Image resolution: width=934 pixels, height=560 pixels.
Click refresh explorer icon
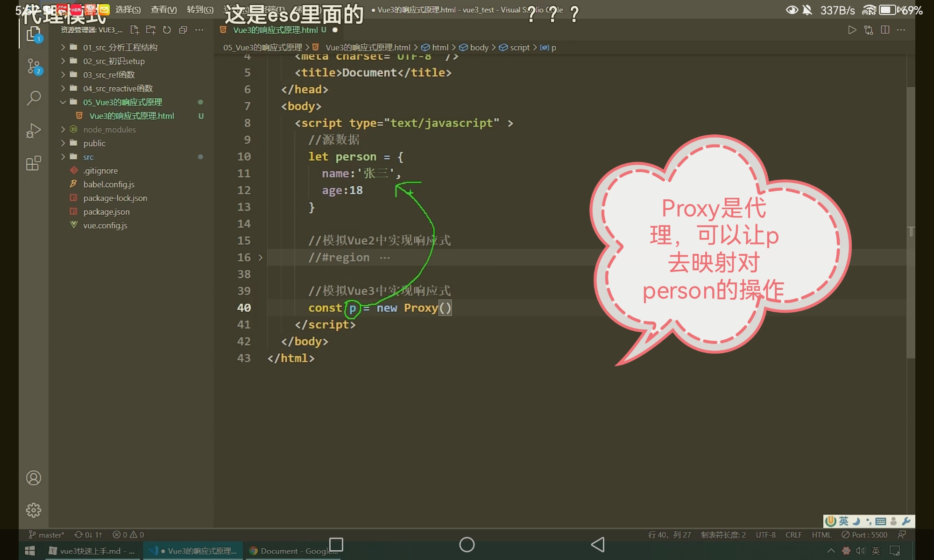pos(167,30)
